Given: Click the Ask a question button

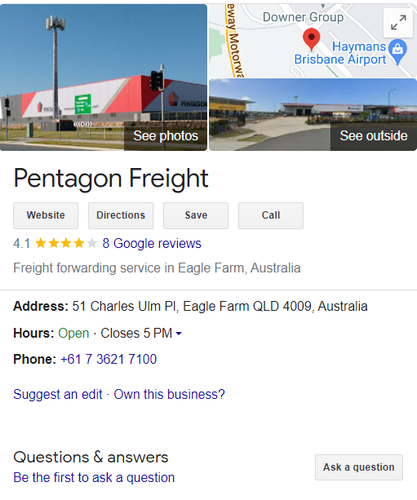Looking at the screenshot, I should point(359,467).
